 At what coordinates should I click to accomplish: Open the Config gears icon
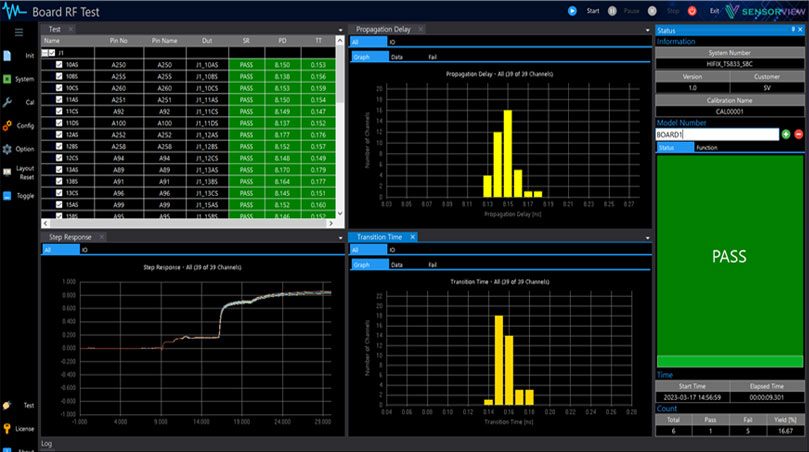[7, 125]
